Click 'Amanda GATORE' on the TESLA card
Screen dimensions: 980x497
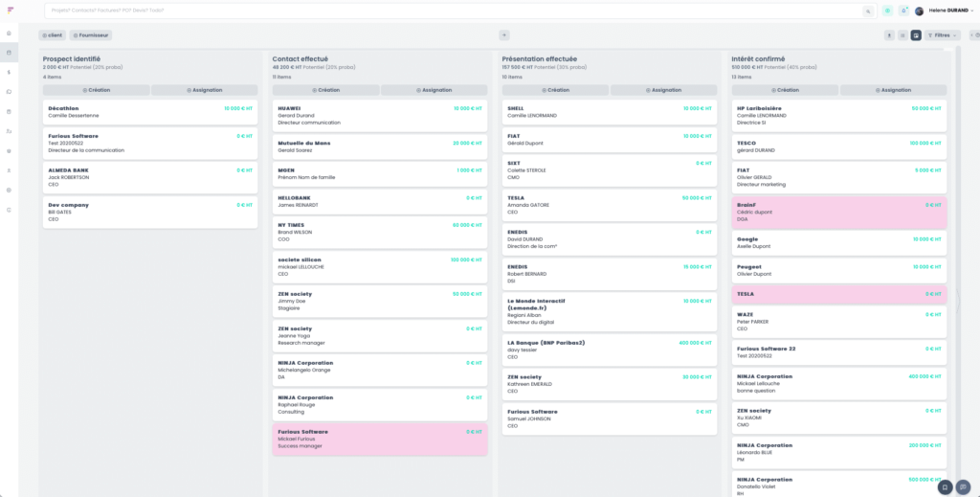click(x=528, y=205)
